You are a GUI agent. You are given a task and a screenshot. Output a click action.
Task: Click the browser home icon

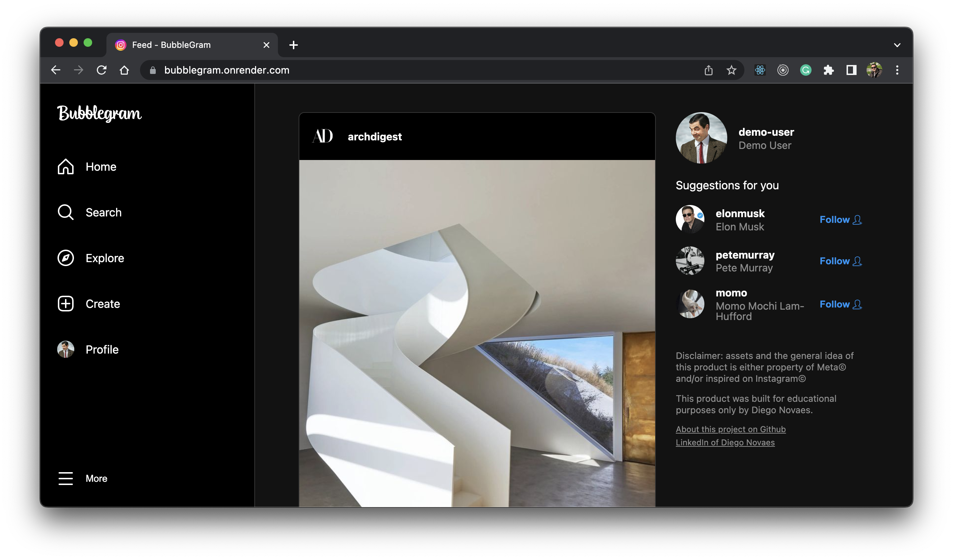[124, 70]
